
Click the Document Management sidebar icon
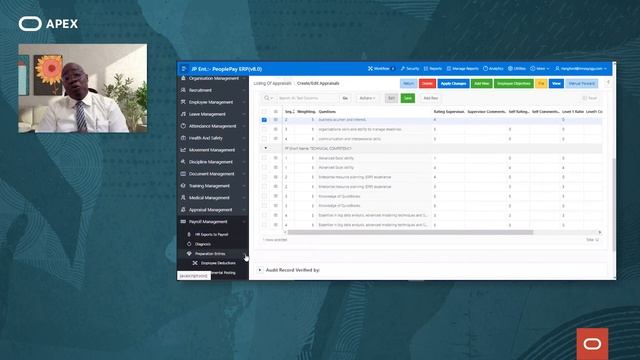click(183, 174)
